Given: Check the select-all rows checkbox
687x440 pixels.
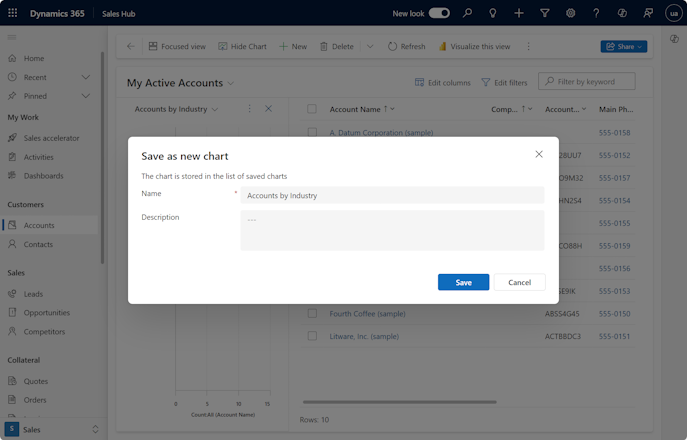Looking at the screenshot, I should pos(312,109).
